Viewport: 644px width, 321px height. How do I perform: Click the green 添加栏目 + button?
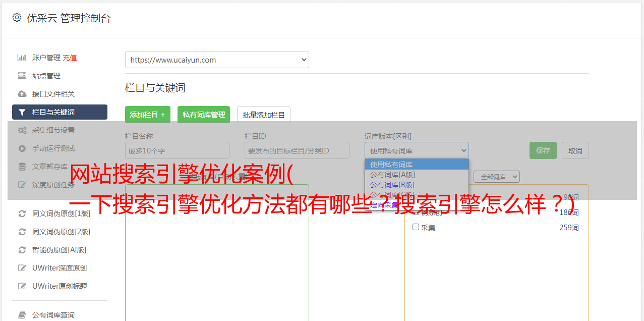(148, 115)
